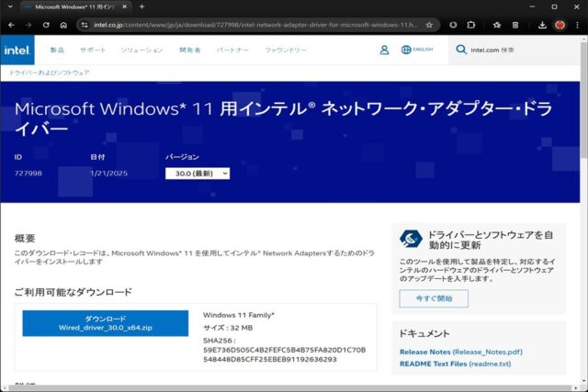Open the browser three-dot menu
588x392 pixels.
[x=577, y=25]
